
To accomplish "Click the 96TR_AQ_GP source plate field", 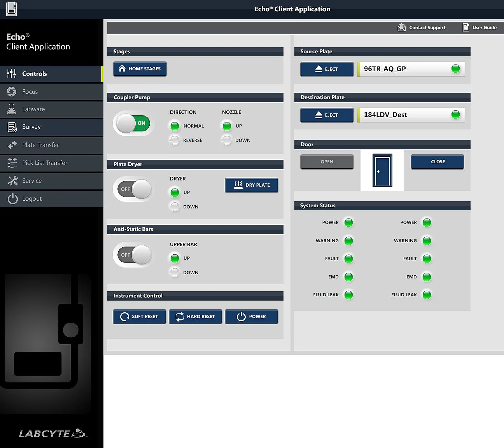I will click(x=411, y=69).
